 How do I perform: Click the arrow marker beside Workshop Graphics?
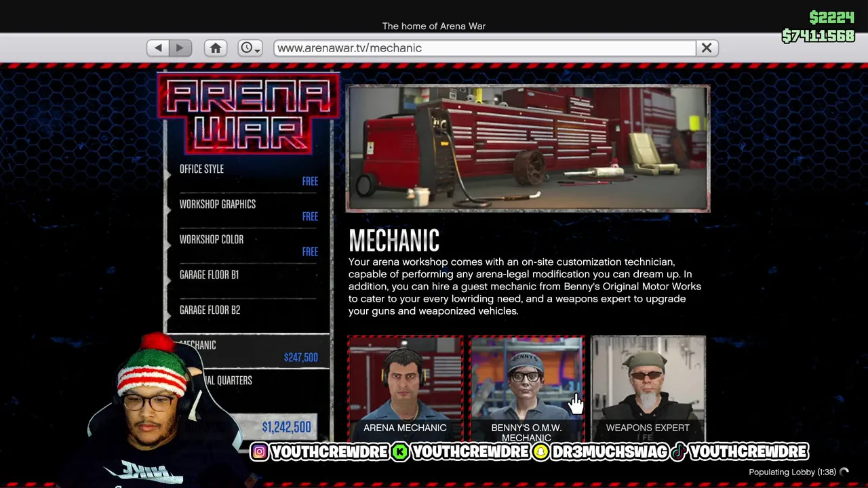click(167, 210)
